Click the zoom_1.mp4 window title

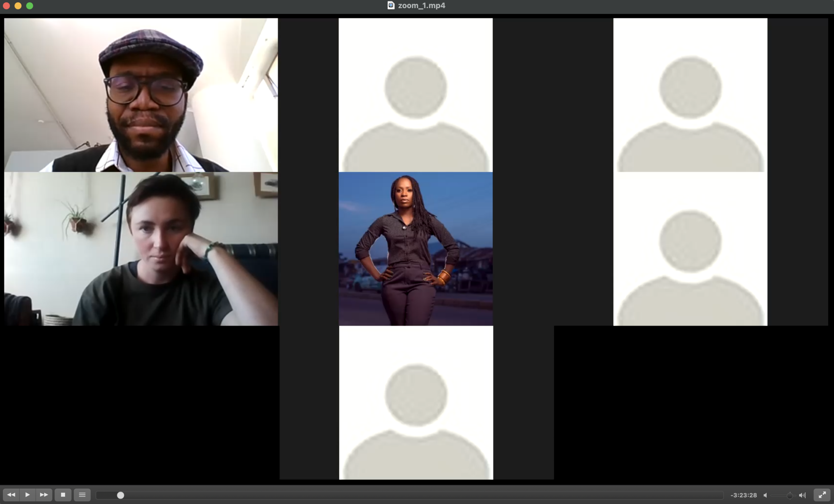pos(422,6)
